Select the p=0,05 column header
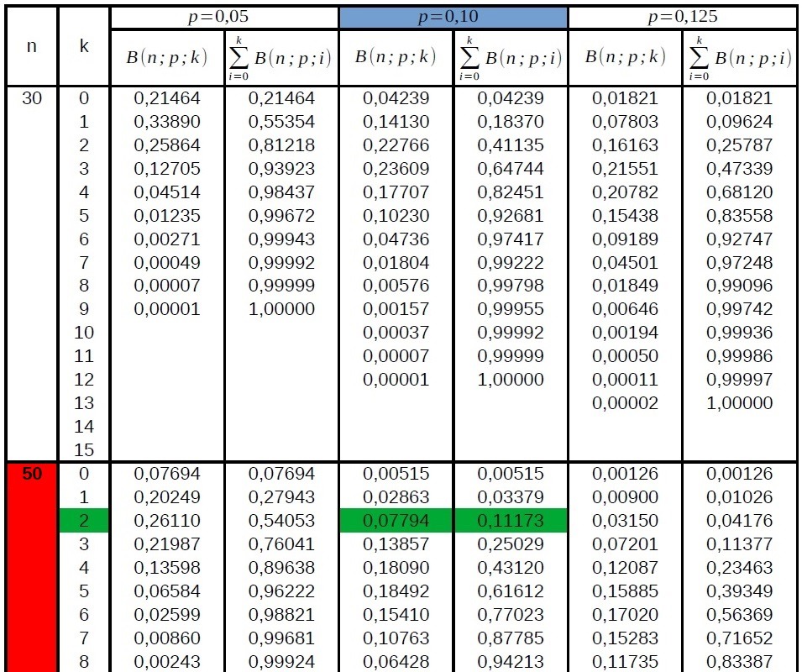This screenshot has height=672, width=802. coord(224,18)
